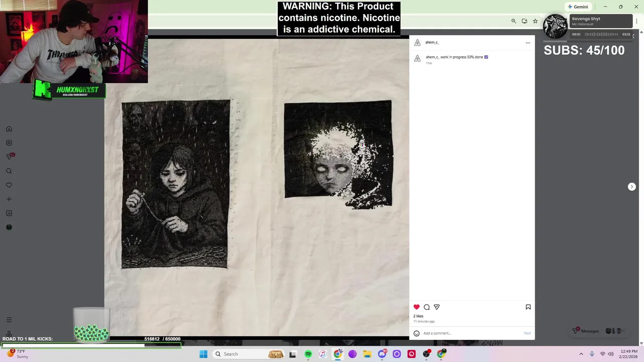The height and width of the screenshot is (362, 644).
Task: Go to the next post with the right arrow
Action: pos(632,187)
